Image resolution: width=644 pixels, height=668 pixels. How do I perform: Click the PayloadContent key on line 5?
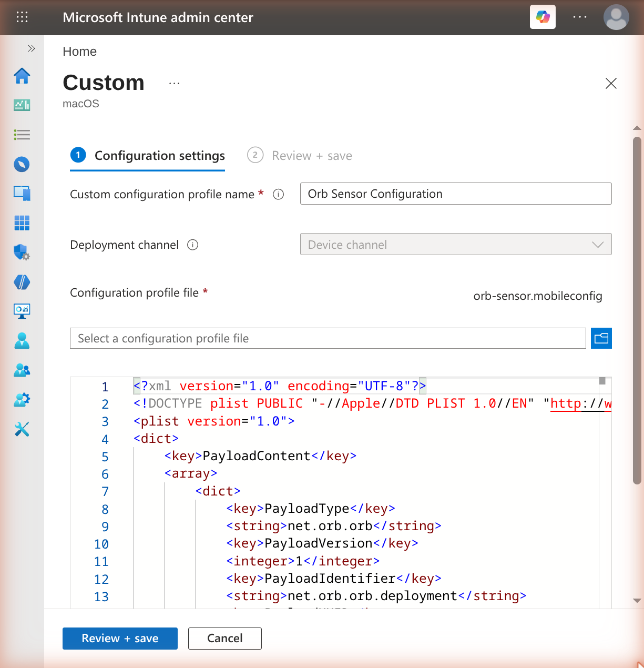(261, 456)
